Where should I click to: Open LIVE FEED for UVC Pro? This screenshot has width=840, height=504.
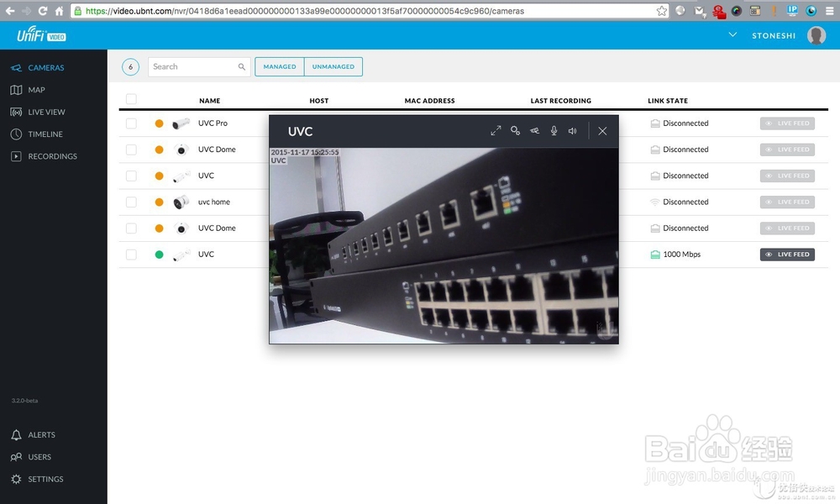pyautogui.click(x=788, y=123)
